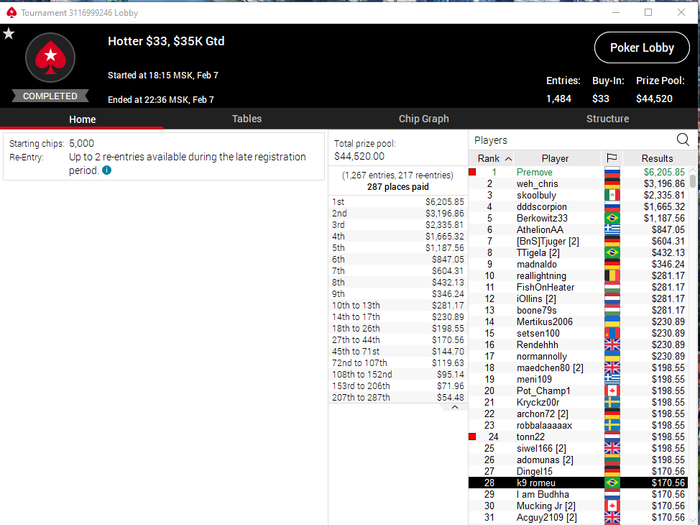Sort players by Results column
Image resolution: width=700 pixels, height=525 pixels.
tap(657, 158)
